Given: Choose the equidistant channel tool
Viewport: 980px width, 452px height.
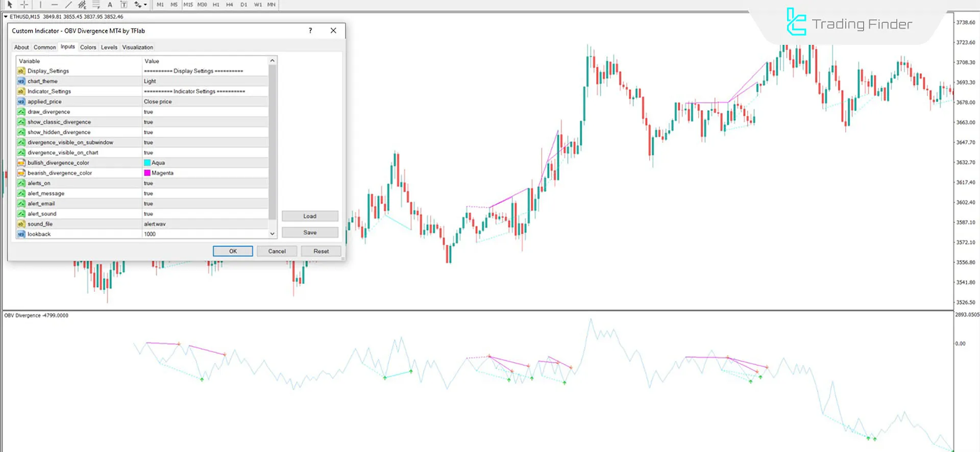Looking at the screenshot, I should point(82,5).
